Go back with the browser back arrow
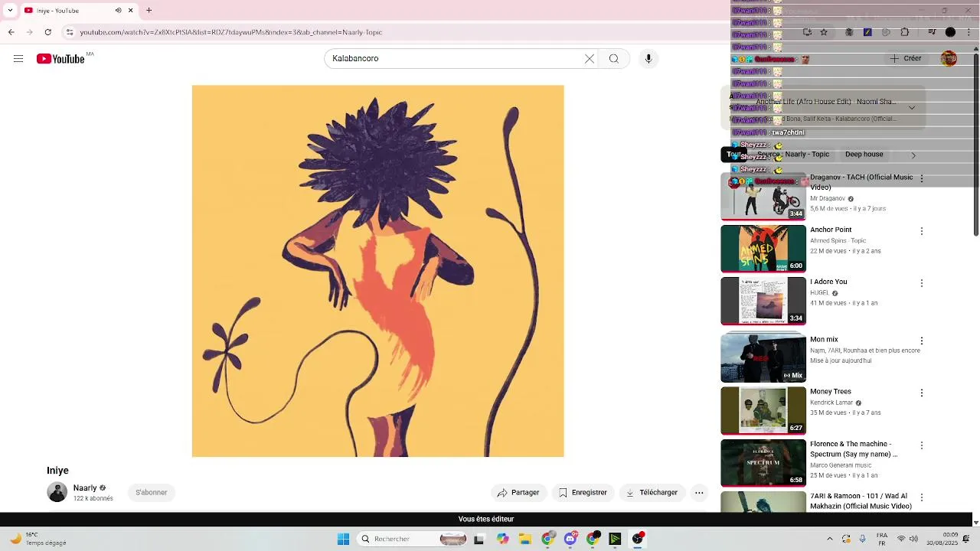Viewport: 980px width, 551px height. [11, 32]
